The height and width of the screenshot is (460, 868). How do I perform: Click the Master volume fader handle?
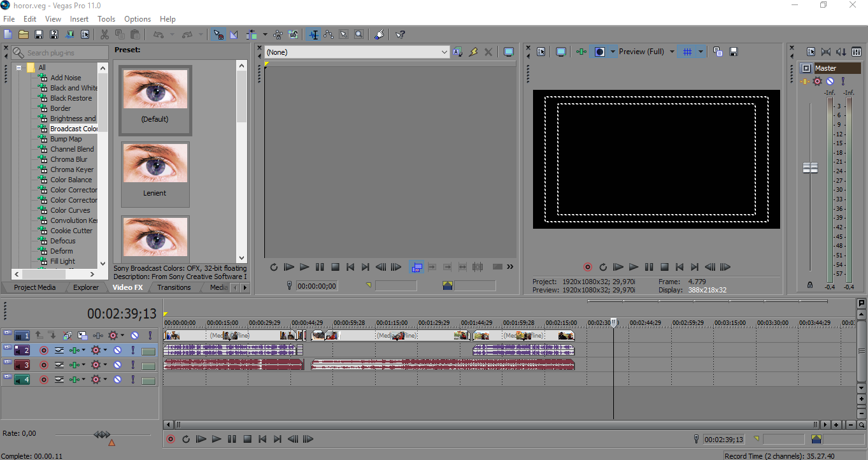(x=810, y=168)
